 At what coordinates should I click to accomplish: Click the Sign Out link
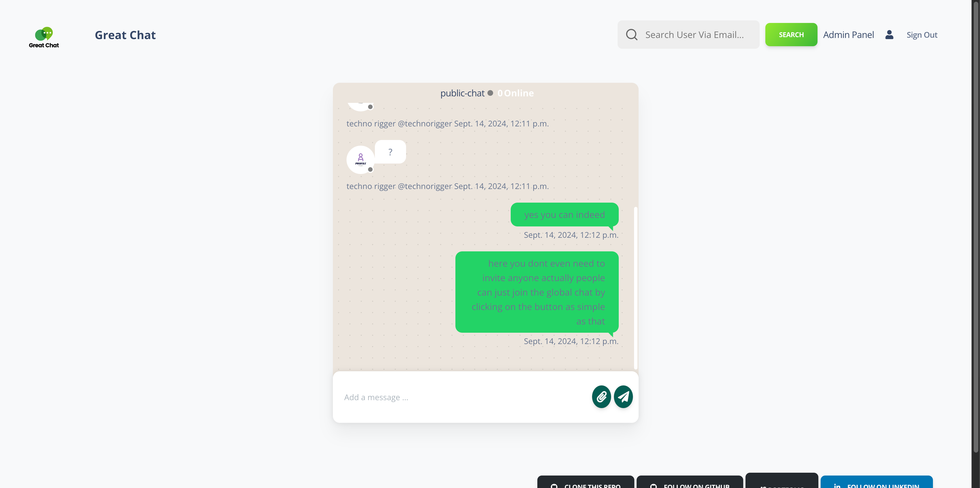point(921,35)
